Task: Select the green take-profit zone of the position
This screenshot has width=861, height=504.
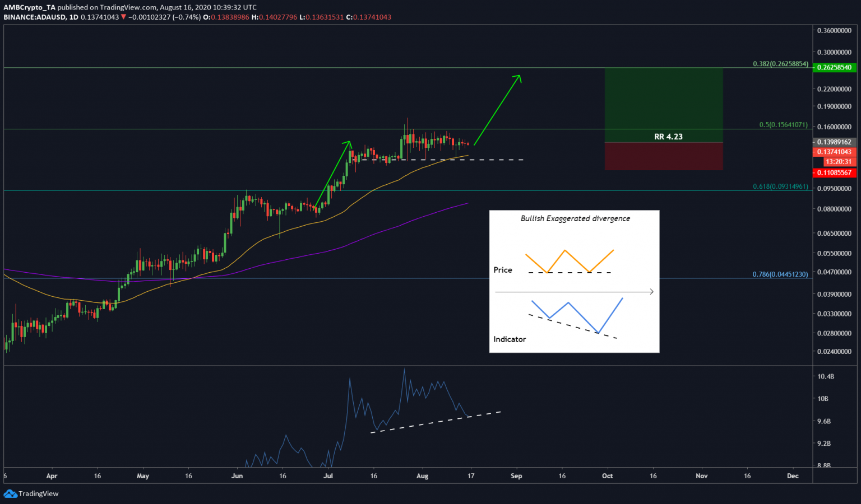Action: (x=664, y=101)
